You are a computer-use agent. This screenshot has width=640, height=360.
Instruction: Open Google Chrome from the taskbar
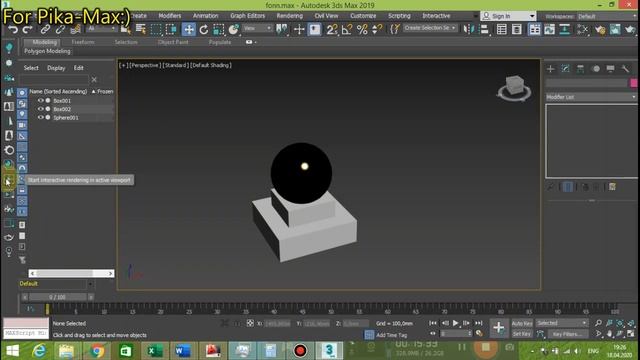pos(96,351)
